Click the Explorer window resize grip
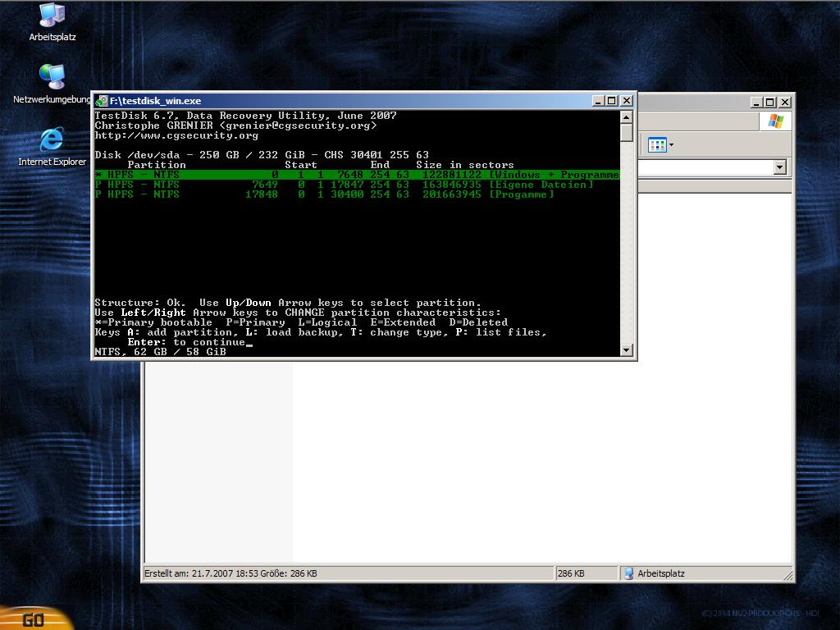 787,575
